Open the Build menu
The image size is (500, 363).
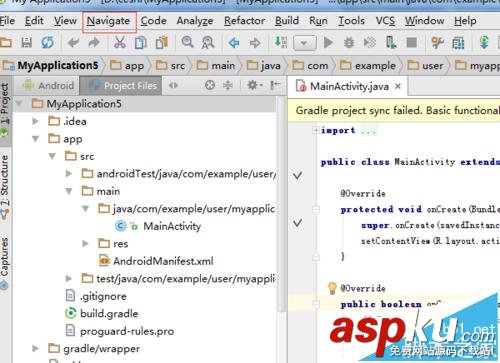point(287,21)
